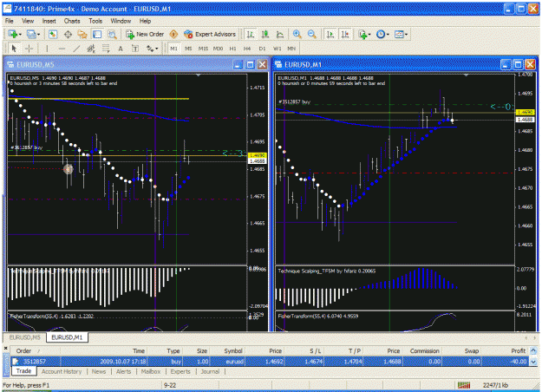Select the text tool A

pyautogui.click(x=121, y=49)
